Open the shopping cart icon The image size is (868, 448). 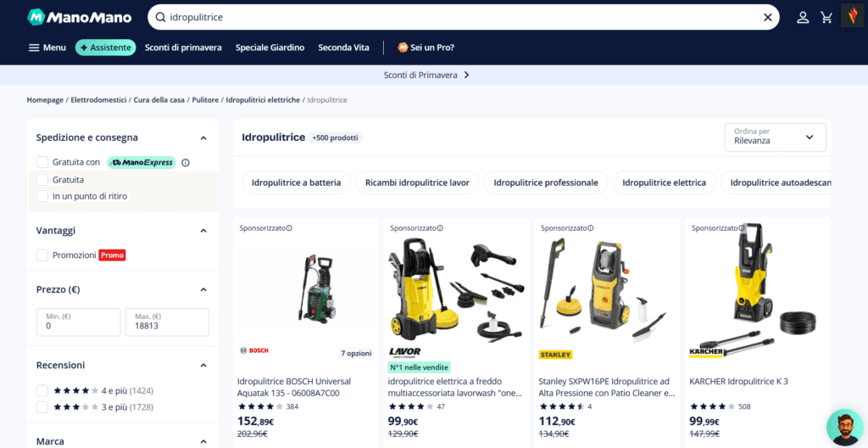coord(827,18)
